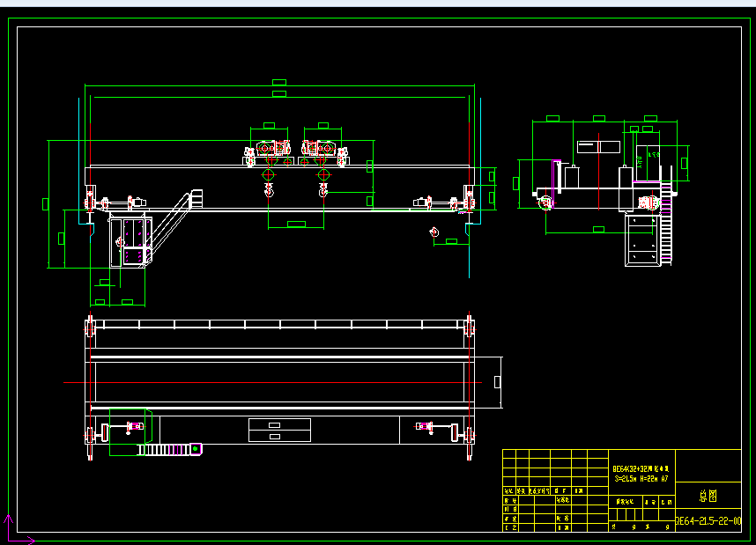Pick the left trolley on the bridge girder
This screenshot has width=756, height=545.
click(x=269, y=152)
